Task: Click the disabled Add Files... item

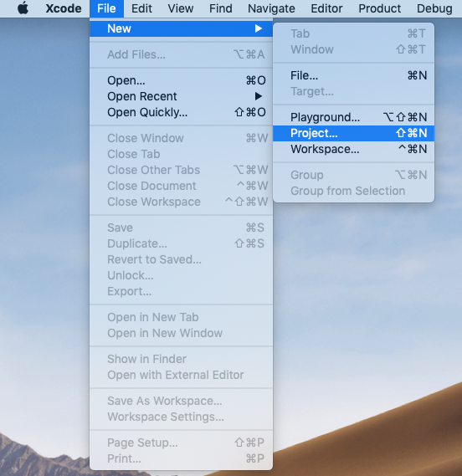Action: pyautogui.click(x=181, y=54)
